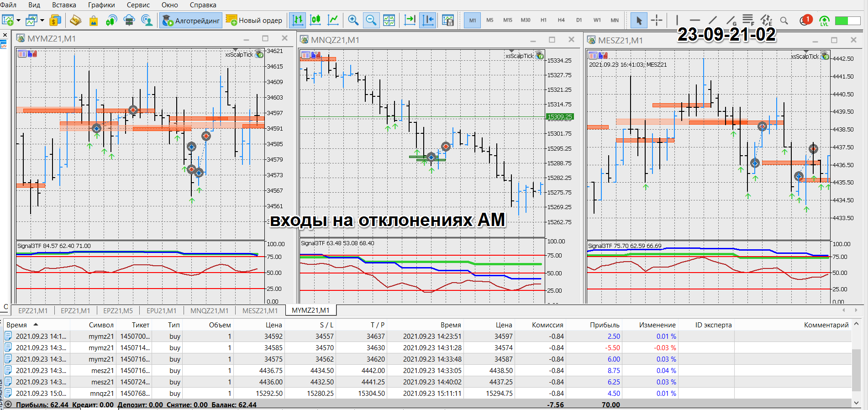Select the M15 timeframe
The image size is (868, 410).
tap(508, 20)
